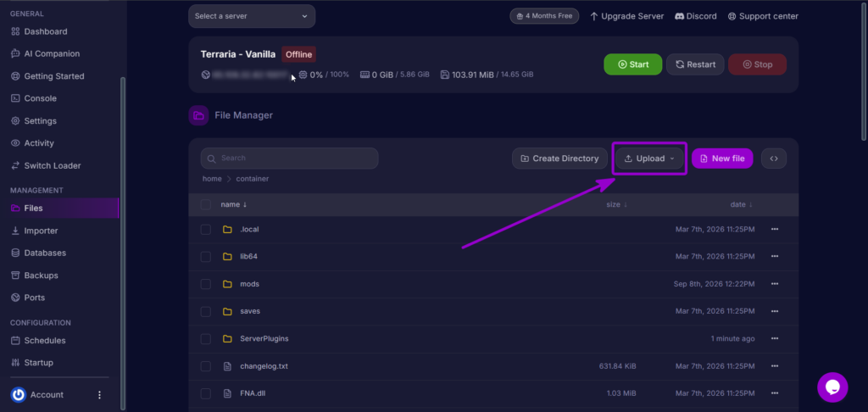The width and height of the screenshot is (868, 412).
Task: Click the Account avatar icon
Action: [x=19, y=395]
